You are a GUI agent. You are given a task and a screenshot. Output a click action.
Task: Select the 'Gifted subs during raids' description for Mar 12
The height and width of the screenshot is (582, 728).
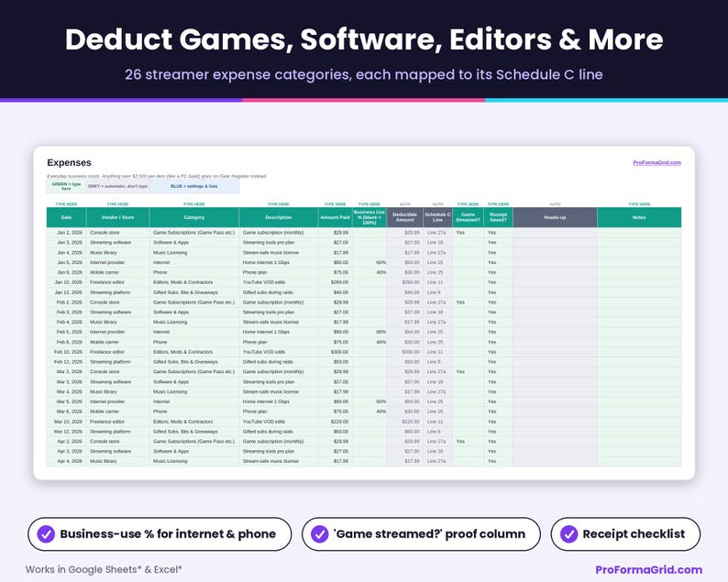click(279, 432)
